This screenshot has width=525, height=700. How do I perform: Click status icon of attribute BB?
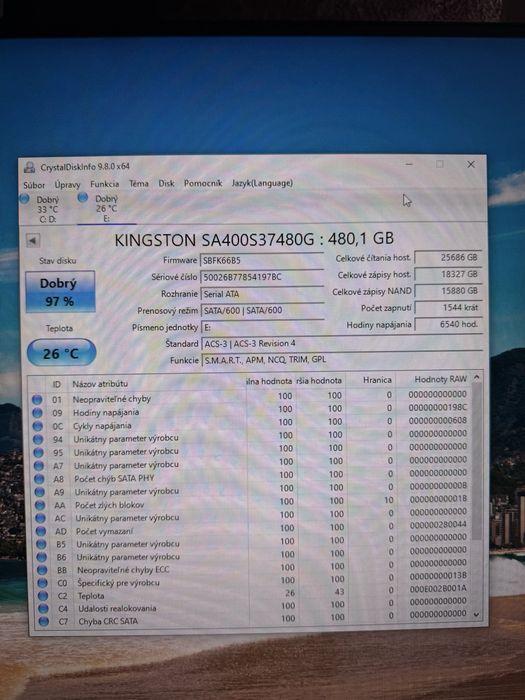(x=42, y=570)
